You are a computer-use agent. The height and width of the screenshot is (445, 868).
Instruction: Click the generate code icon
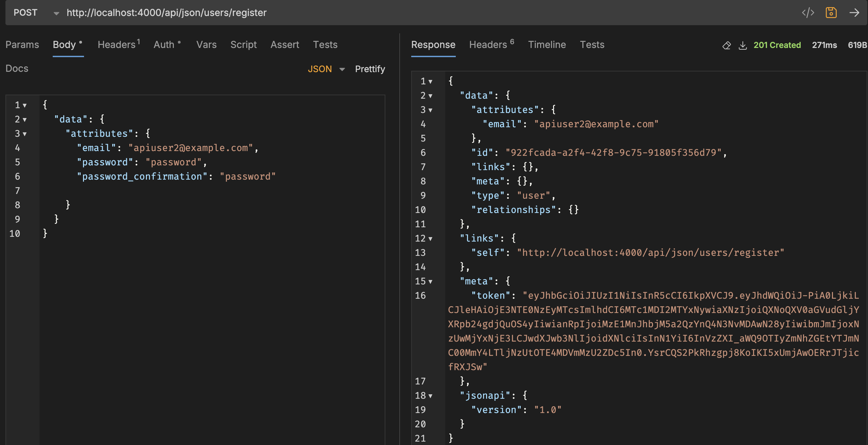point(808,13)
